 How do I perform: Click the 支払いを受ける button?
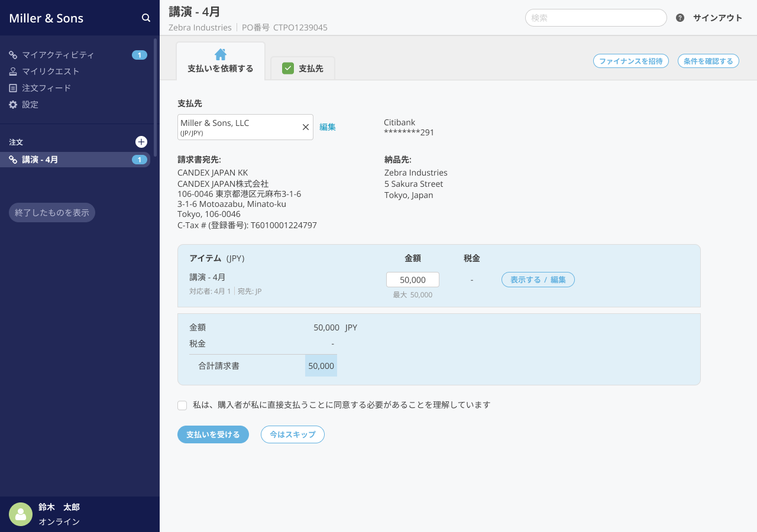pyautogui.click(x=213, y=434)
